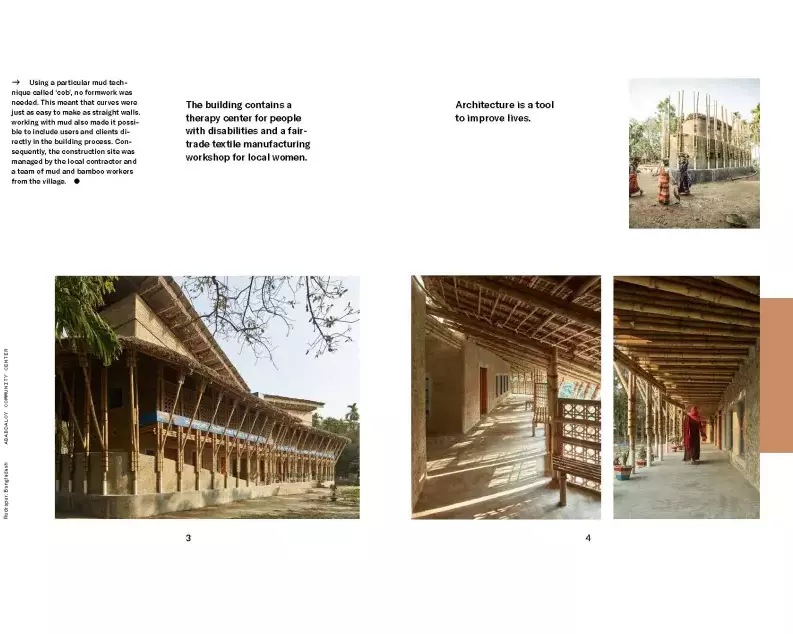
Task: Click the small paragraph about the 'cob' technique
Action: [74, 132]
